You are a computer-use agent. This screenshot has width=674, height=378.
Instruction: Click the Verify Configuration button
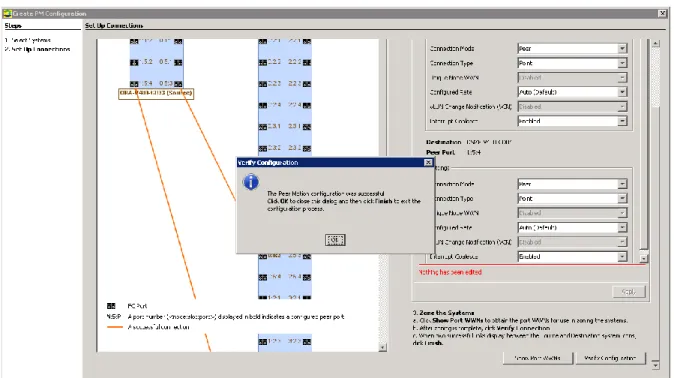click(x=610, y=358)
